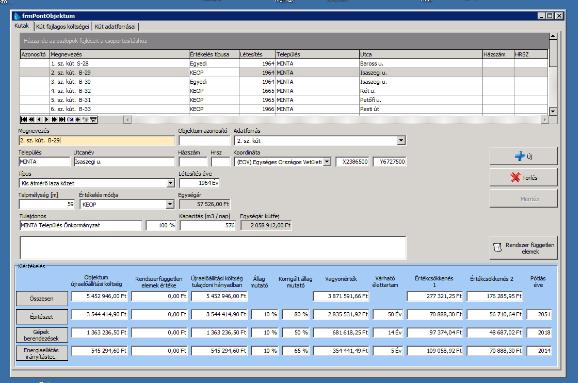
Task: Switch to Kút fajlagos költségei tab
Action: 62,27
